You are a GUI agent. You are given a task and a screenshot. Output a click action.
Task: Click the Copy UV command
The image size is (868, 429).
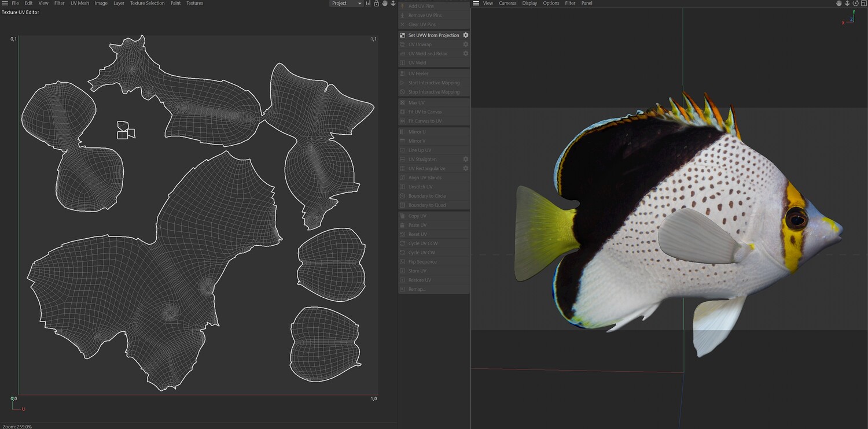point(434,216)
